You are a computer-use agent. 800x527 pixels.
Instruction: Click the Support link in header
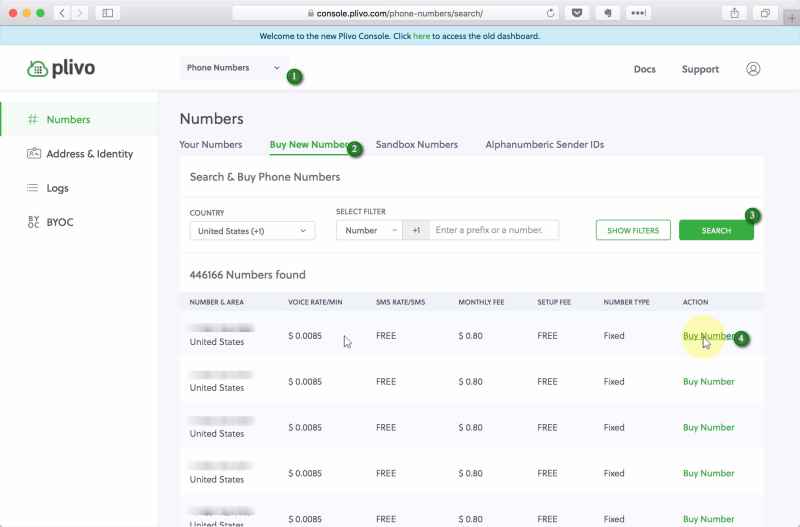pos(700,69)
